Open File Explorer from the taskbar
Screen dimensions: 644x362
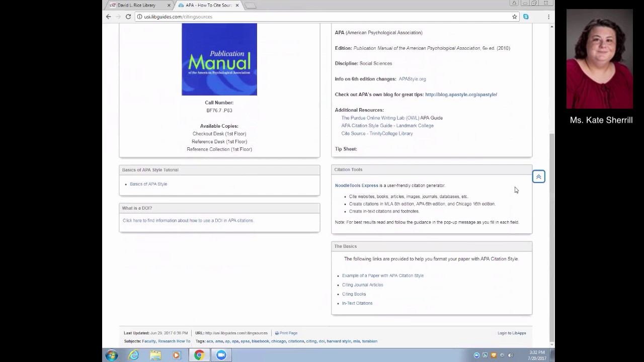point(155,355)
